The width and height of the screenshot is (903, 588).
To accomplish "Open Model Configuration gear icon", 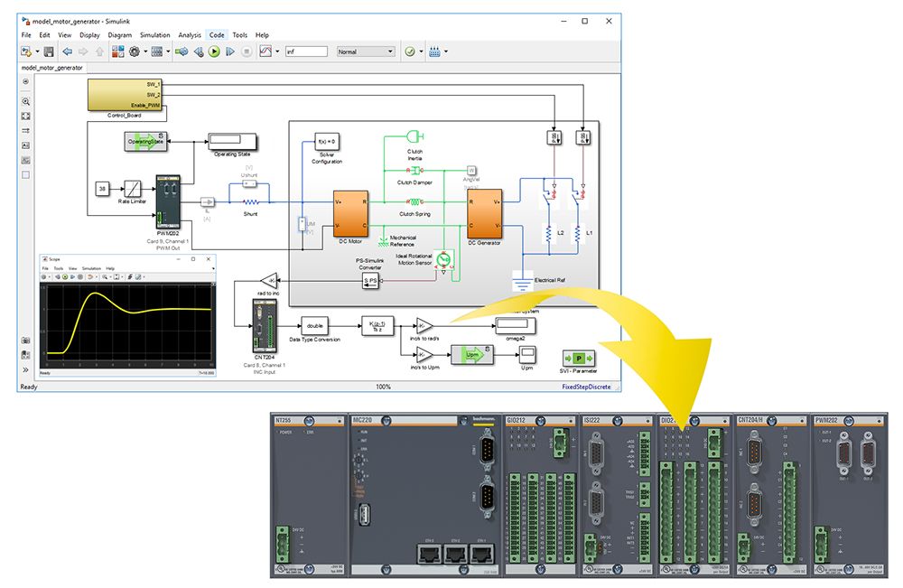I will [135, 51].
